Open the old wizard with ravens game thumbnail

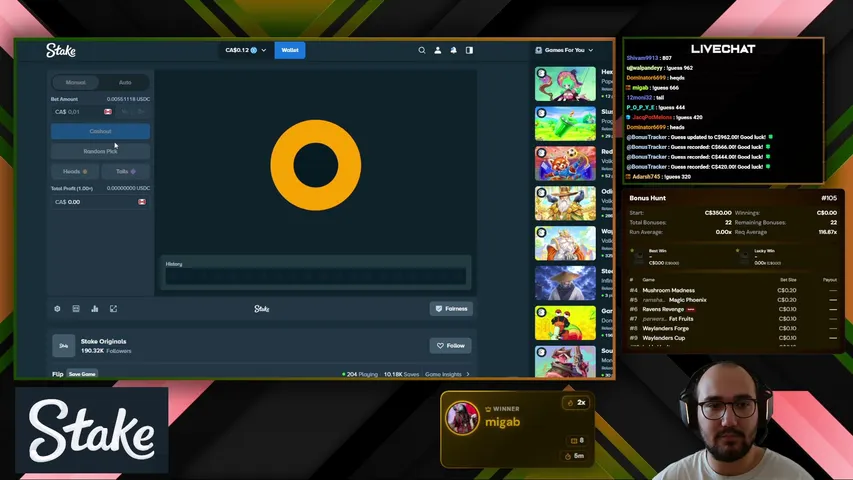pos(565,203)
